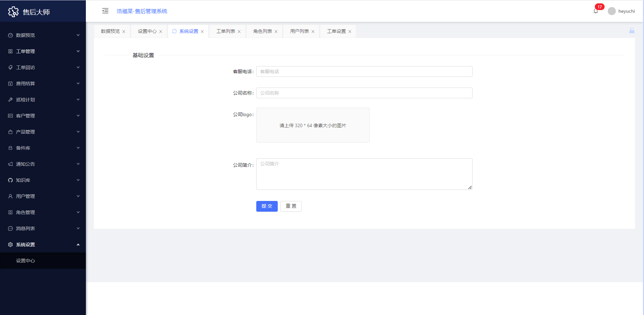Click the lock icon at top right
This screenshot has width=644, height=315.
click(x=632, y=31)
